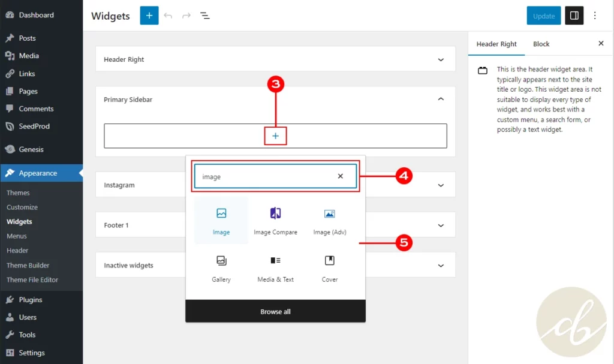Viewport: 614px width, 364px height.
Task: Open the List View icon
Action: tap(205, 16)
